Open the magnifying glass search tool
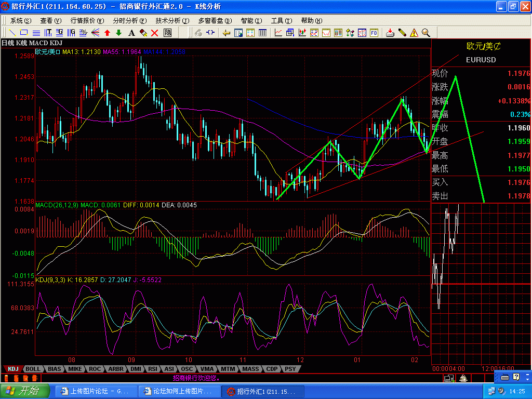Viewport: 532px width, 399px height. (425, 33)
